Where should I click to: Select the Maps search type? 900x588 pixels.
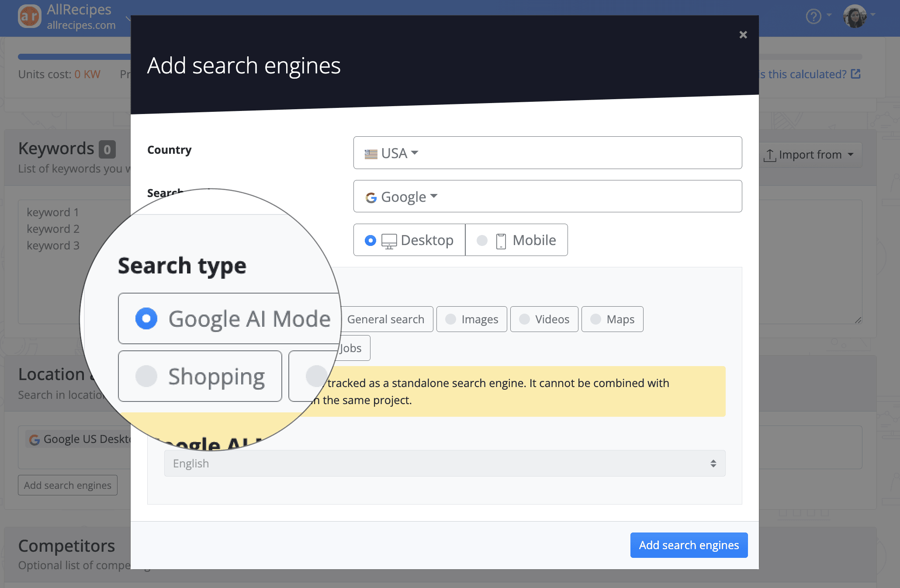pos(612,319)
